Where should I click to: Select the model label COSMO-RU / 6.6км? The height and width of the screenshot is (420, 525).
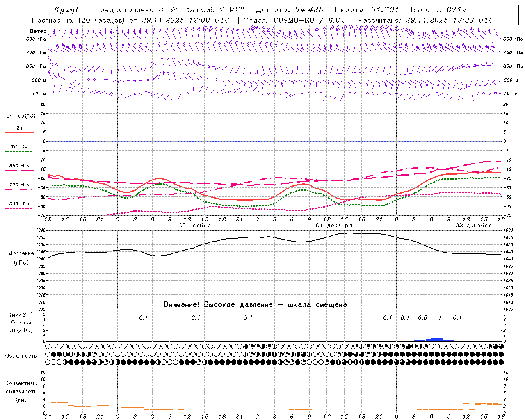pyautogui.click(x=310, y=20)
